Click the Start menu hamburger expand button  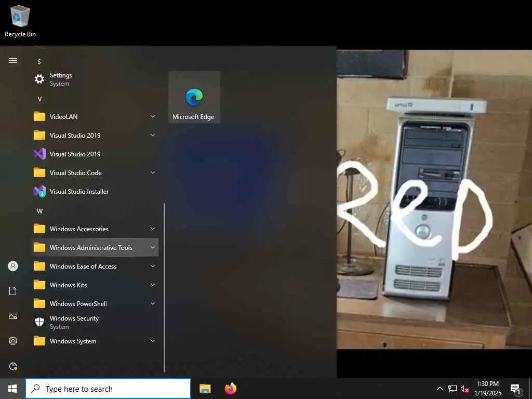13,61
